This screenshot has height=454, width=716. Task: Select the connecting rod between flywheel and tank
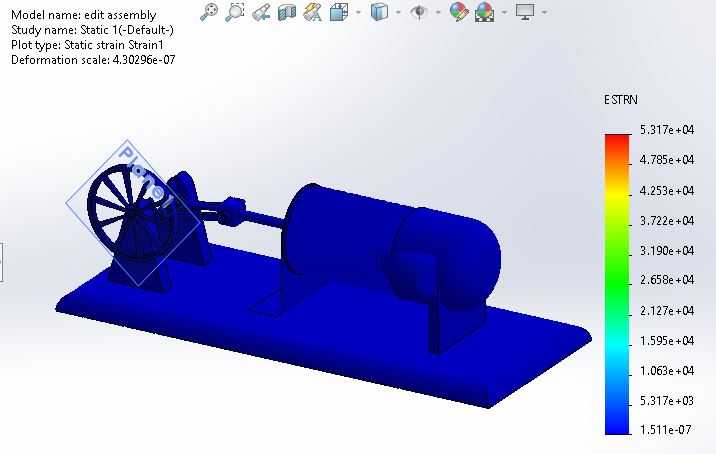pos(265,221)
